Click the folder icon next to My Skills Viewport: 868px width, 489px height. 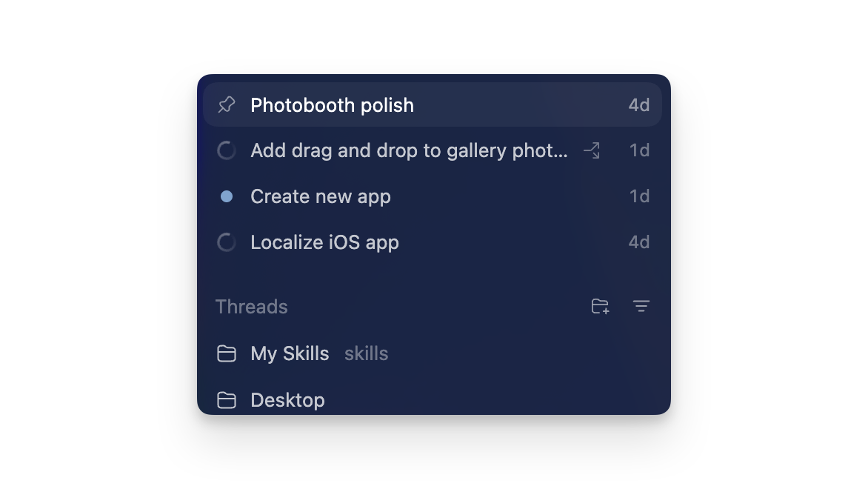(x=227, y=353)
